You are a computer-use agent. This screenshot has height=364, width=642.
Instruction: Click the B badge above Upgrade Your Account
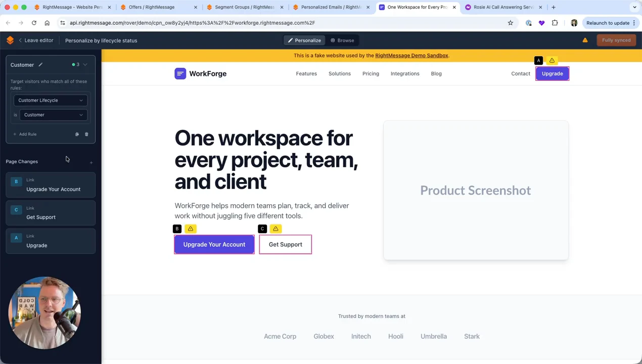pos(177,229)
